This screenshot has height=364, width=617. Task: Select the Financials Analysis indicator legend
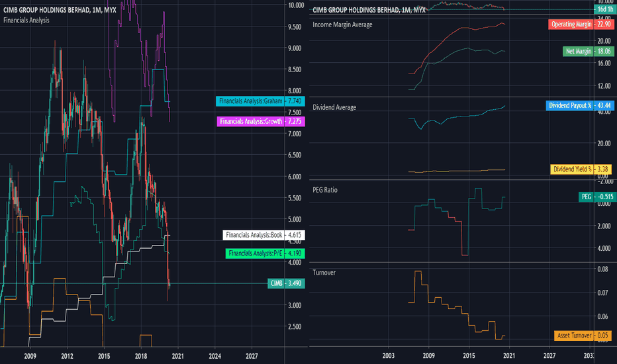pos(26,20)
